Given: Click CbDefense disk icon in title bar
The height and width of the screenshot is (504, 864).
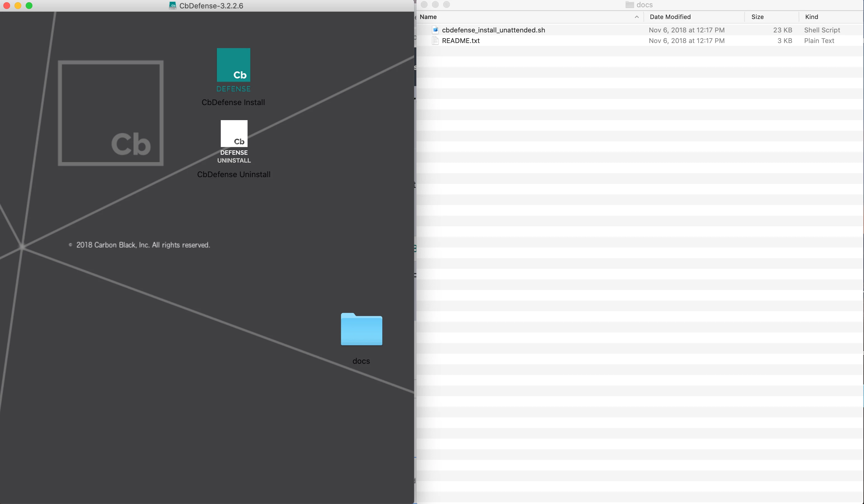Looking at the screenshot, I should pos(173,6).
